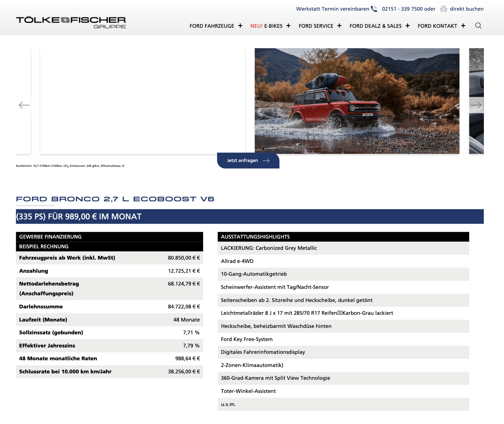Expand Ford Kontakt plus icon

pos(463,26)
